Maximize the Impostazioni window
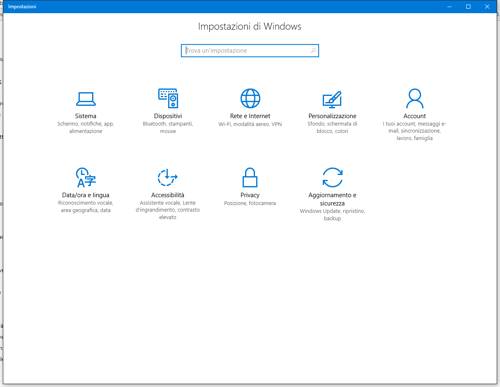Image resolution: width=500 pixels, height=387 pixels. pos(468,6)
